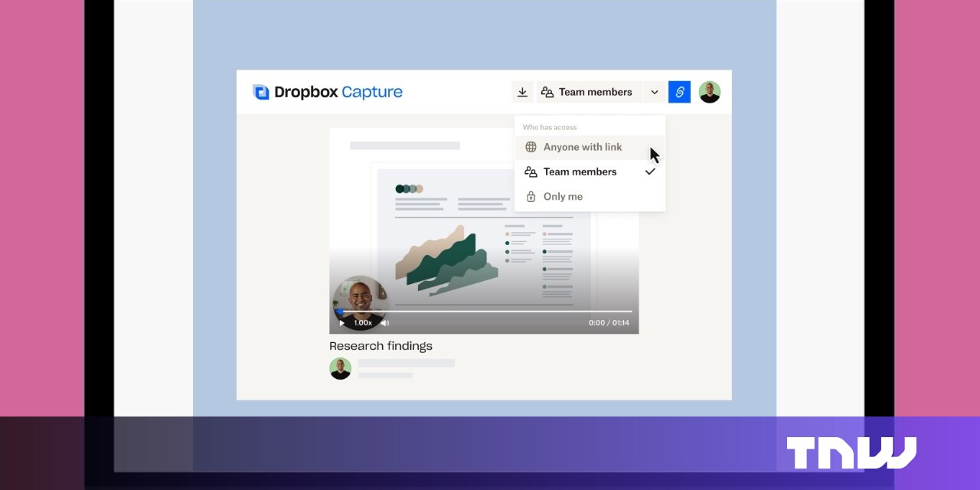Play the Research findings video

point(342,323)
